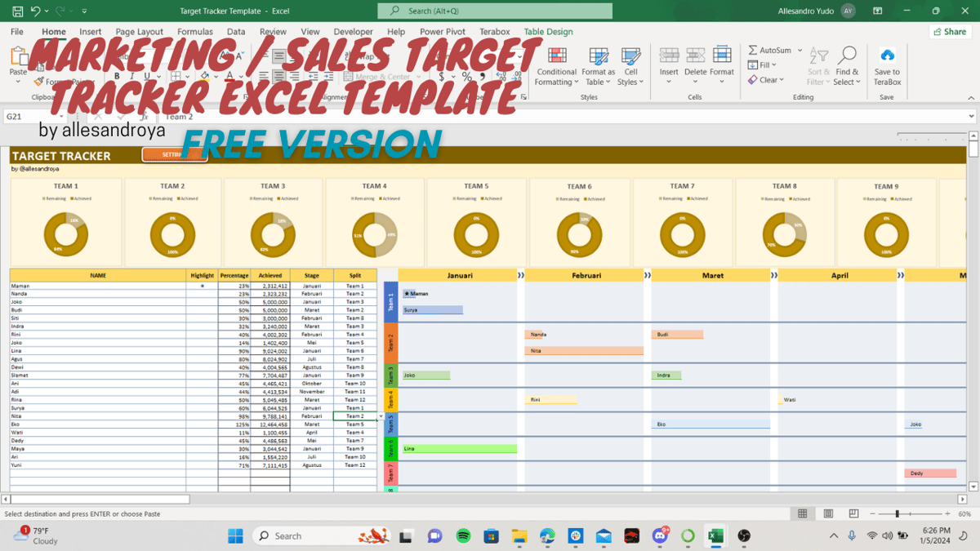Open Spotify from the taskbar

pyautogui.click(x=463, y=535)
